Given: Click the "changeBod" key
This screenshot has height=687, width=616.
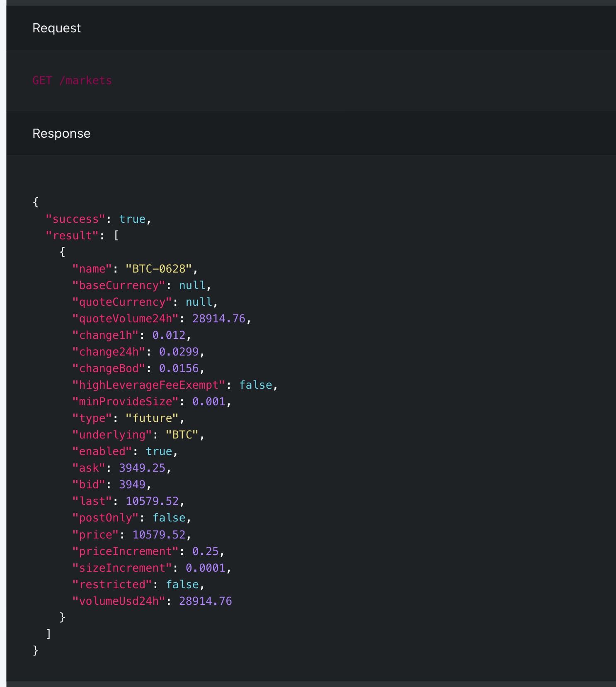Looking at the screenshot, I should tap(109, 368).
